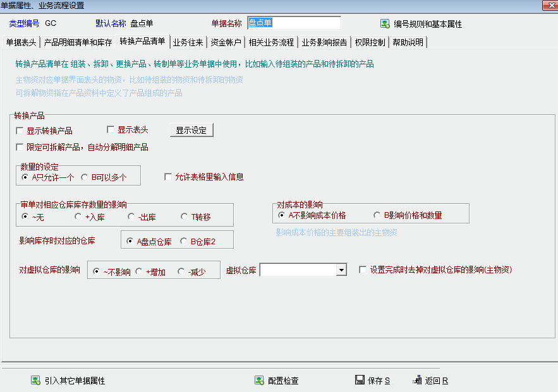This screenshot has height=392, width=558.
Task: Enable the 显示转换产品 checkbox
Action: pyautogui.click(x=20, y=131)
